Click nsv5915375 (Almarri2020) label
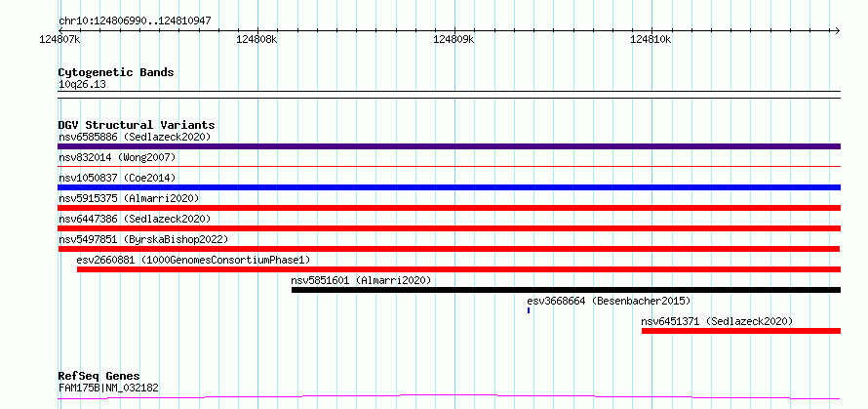Image resolution: width=868 pixels, height=409 pixels. pyautogui.click(x=129, y=198)
